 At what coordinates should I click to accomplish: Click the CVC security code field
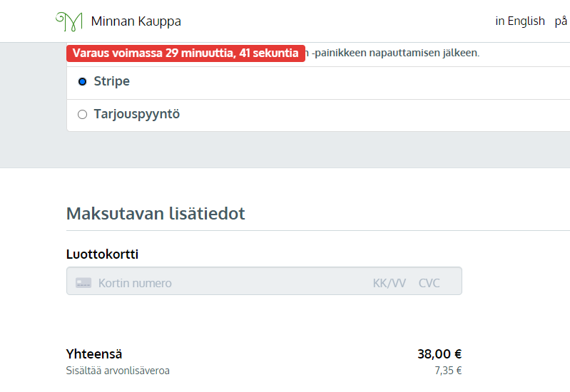[429, 283]
